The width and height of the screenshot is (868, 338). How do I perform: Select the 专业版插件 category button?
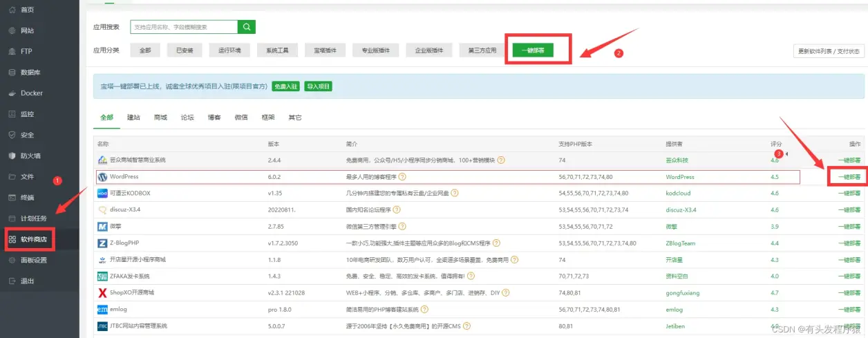tap(376, 50)
